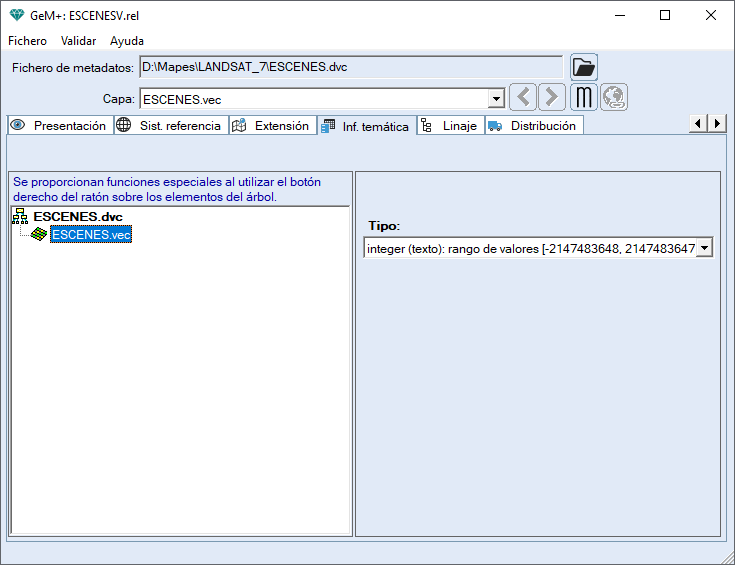Open the Ayuda menu
This screenshot has width=735, height=565.
(x=127, y=41)
